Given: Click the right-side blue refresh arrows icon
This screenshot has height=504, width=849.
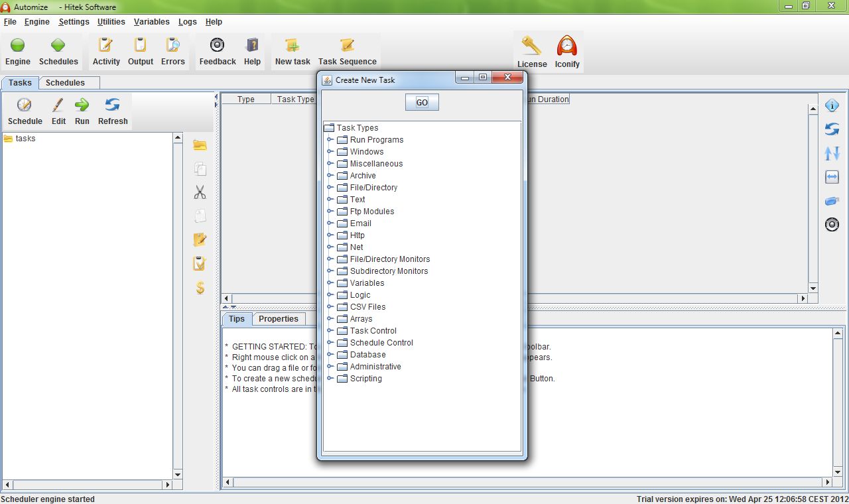Looking at the screenshot, I should (x=832, y=129).
